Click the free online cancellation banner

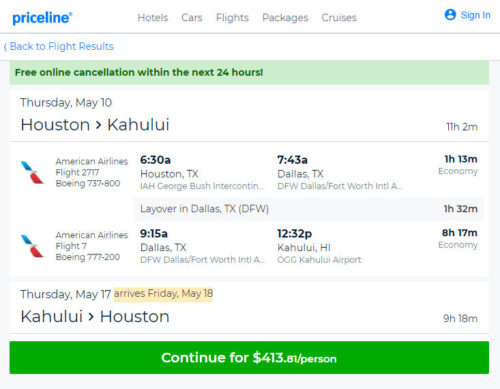point(249,72)
